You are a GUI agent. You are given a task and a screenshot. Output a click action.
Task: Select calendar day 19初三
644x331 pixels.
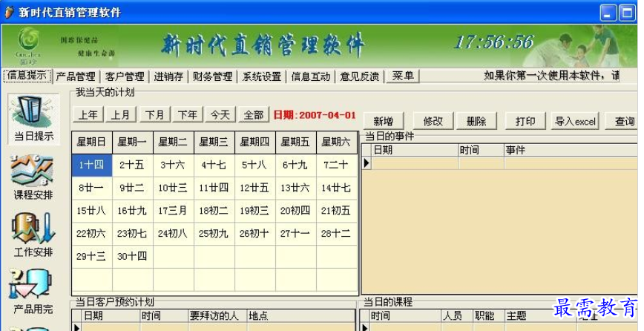point(254,211)
